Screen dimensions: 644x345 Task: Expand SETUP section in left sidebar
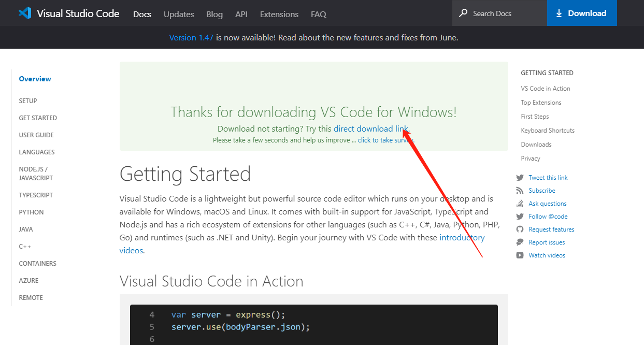(28, 100)
